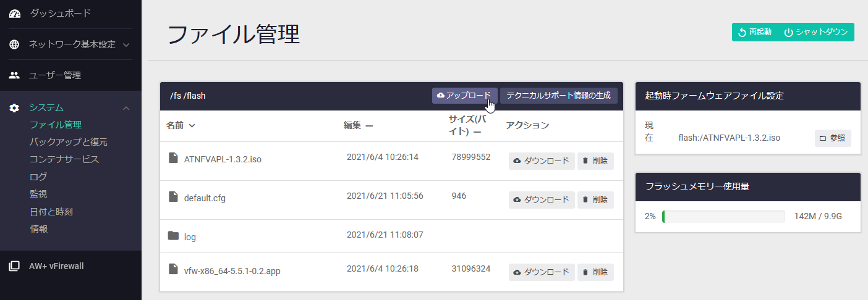Viewport: 868px width, 300px height.
Task: Click the /fs /flash path text
Action: (187, 96)
